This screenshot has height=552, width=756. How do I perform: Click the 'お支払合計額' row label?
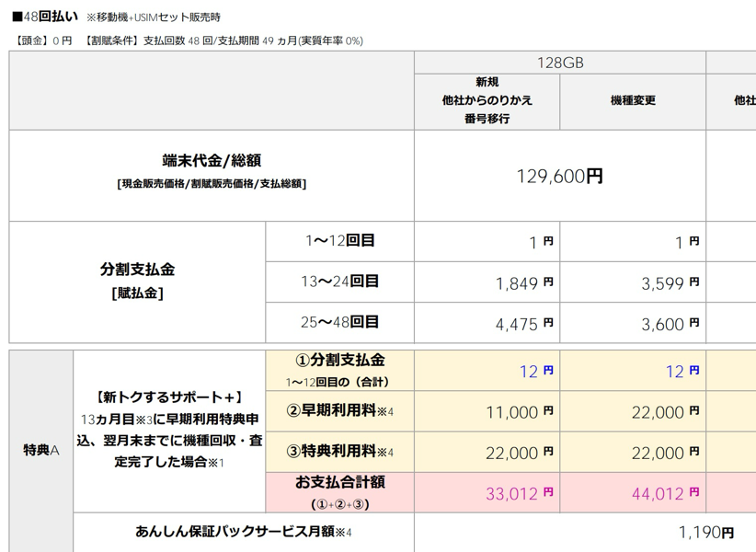click(340, 482)
